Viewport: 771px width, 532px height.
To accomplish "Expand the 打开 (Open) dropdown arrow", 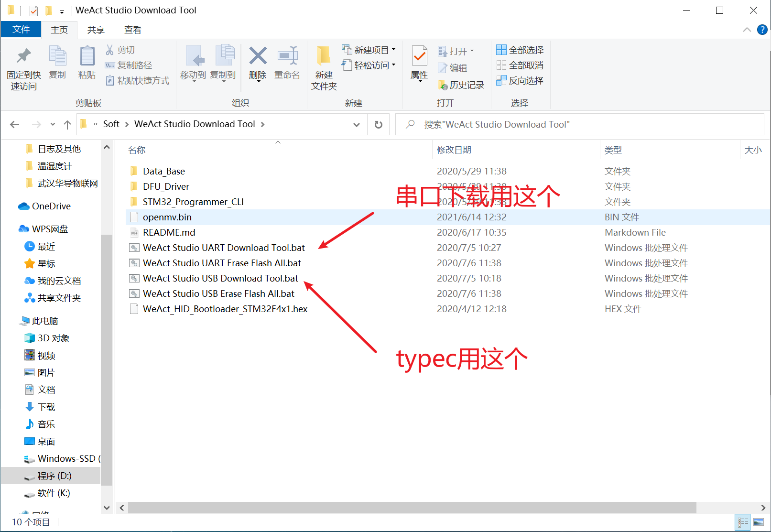I will tap(472, 51).
